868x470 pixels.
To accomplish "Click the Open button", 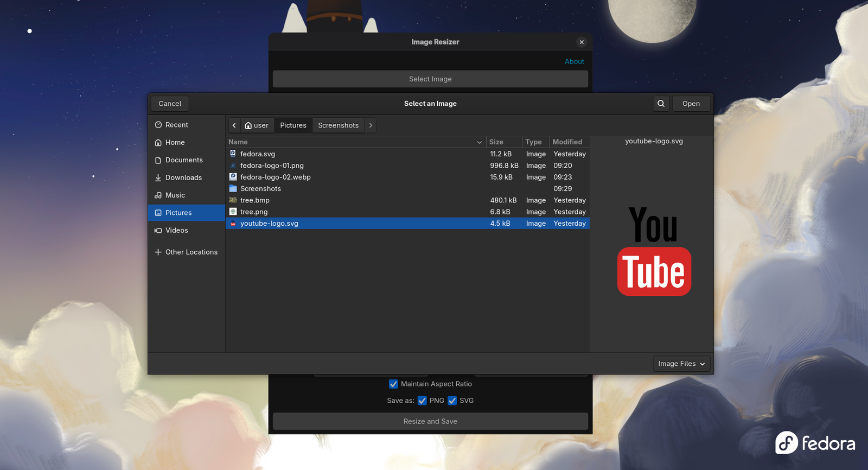I will [x=691, y=104].
